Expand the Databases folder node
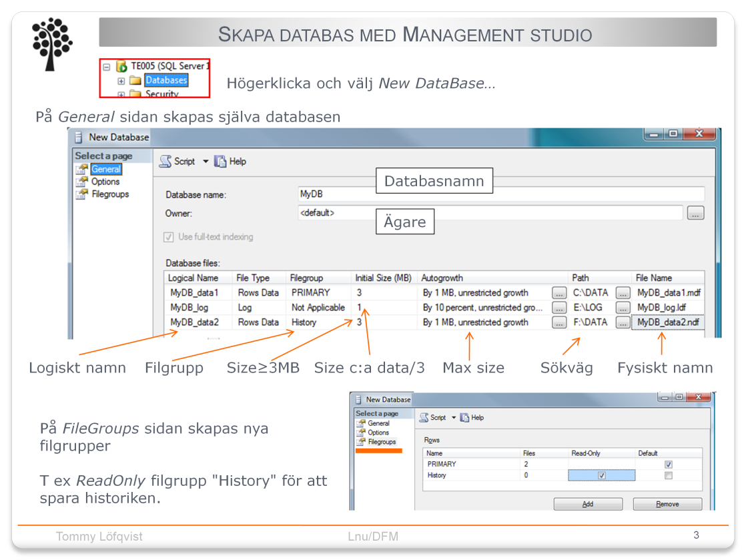This screenshot has width=746, height=560. pos(121,81)
